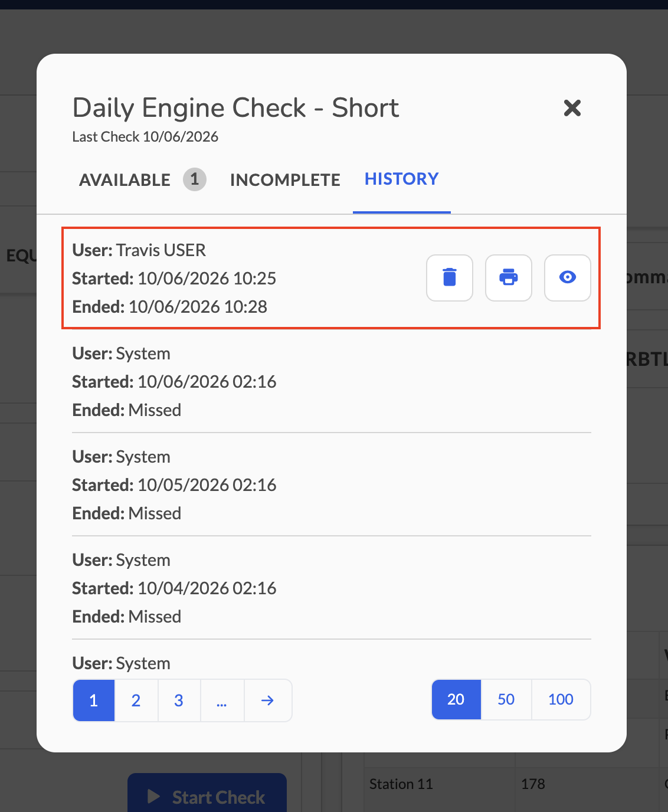The image size is (668, 812).
Task: Show 50 entries per page
Action: (506, 699)
